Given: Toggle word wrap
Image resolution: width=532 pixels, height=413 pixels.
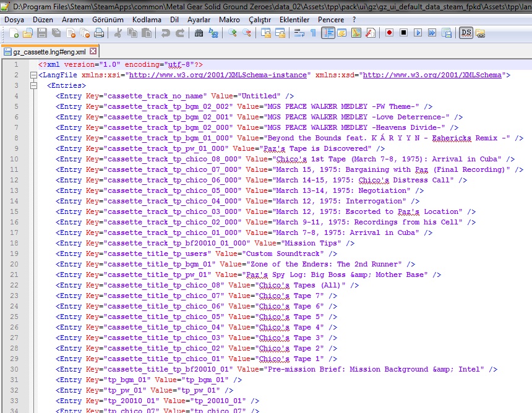Looking at the screenshot, I should pos(299,33).
